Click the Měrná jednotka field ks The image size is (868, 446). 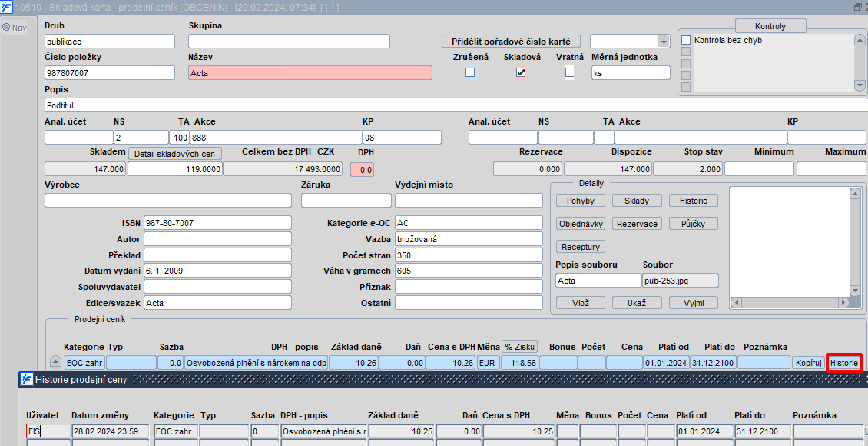(x=631, y=72)
